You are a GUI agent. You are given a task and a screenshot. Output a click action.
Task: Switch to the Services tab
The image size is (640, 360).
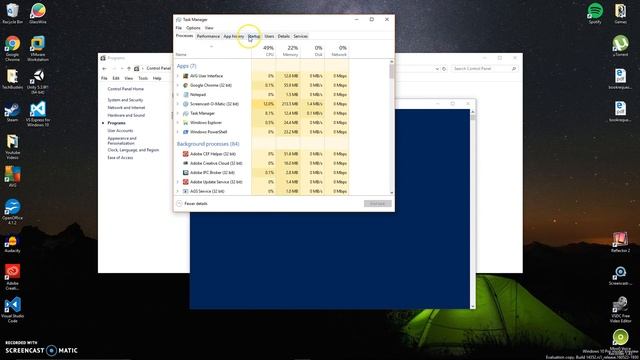point(300,36)
